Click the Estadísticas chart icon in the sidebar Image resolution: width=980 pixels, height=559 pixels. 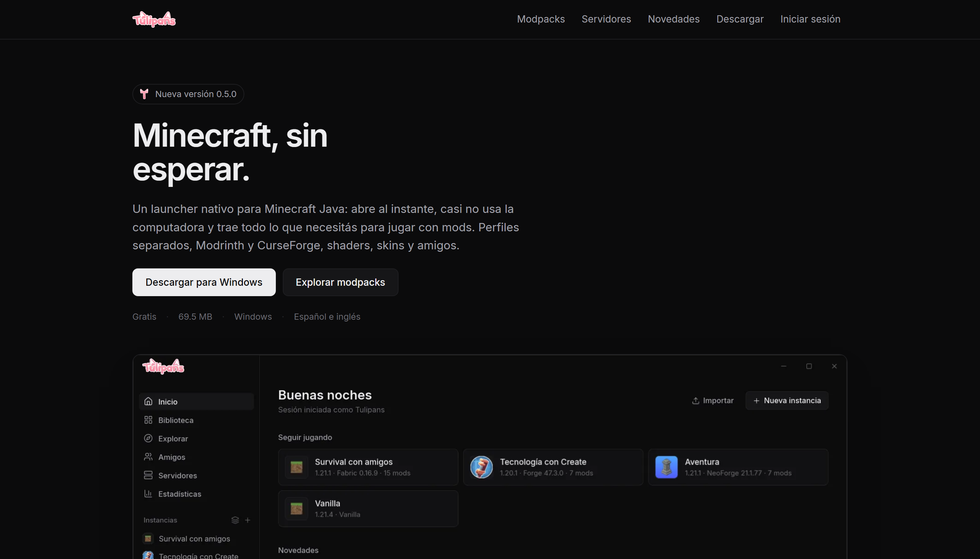coord(148,494)
